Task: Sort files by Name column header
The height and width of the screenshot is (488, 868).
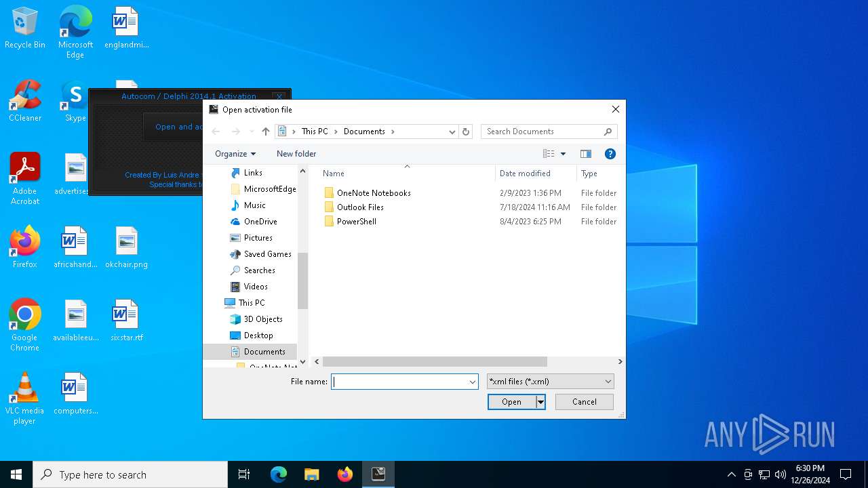Action: pos(334,174)
